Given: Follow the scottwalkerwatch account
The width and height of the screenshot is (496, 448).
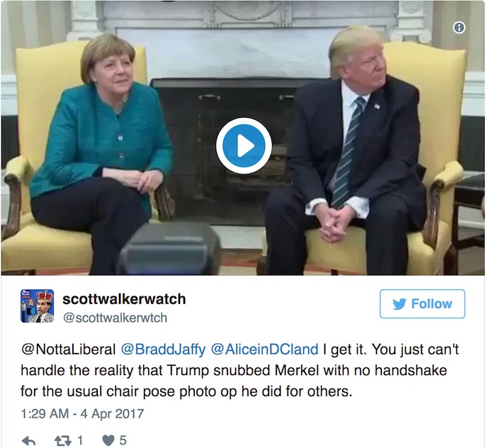Looking at the screenshot, I should click(x=422, y=303).
